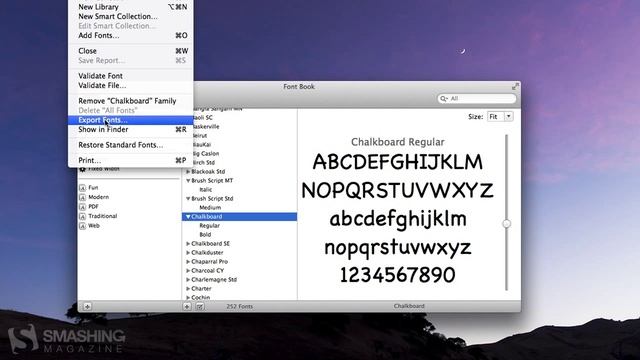The width and height of the screenshot is (640, 360).
Task: Choose Validate Font menu item
Action: 131,76
